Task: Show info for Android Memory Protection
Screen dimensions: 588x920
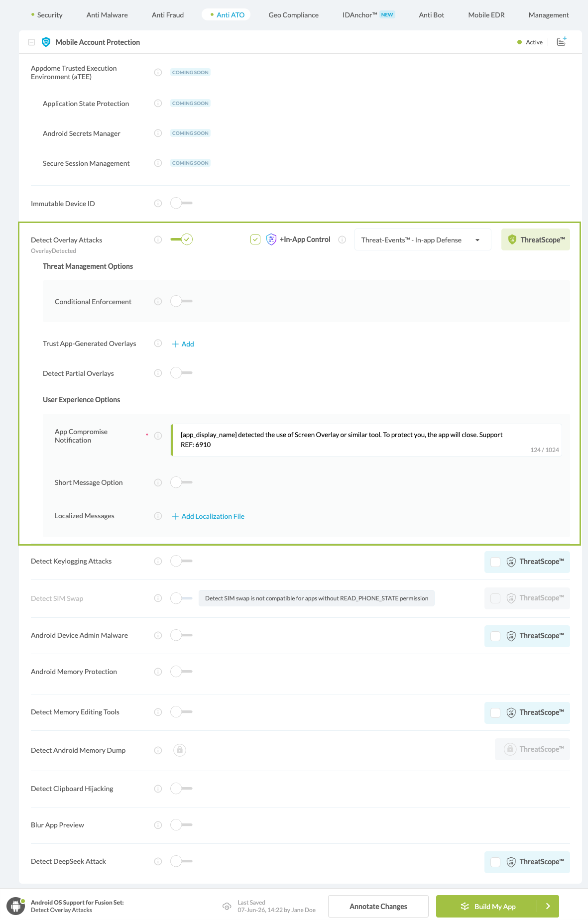Action: pyautogui.click(x=158, y=672)
